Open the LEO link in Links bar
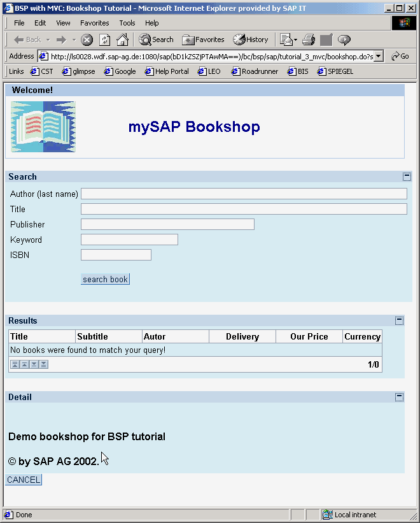The width and height of the screenshot is (420, 523). tap(209, 71)
